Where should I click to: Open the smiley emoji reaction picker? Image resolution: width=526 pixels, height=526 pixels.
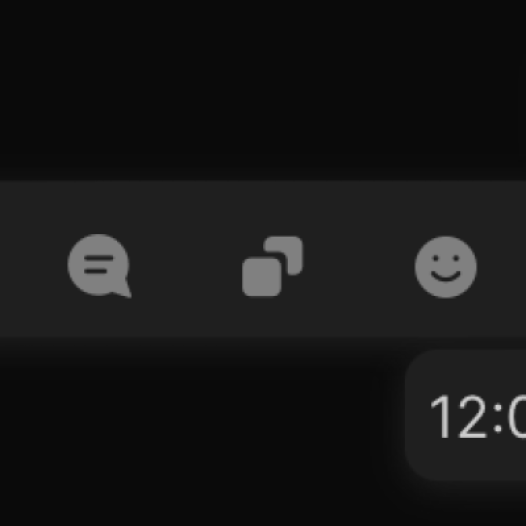click(445, 267)
